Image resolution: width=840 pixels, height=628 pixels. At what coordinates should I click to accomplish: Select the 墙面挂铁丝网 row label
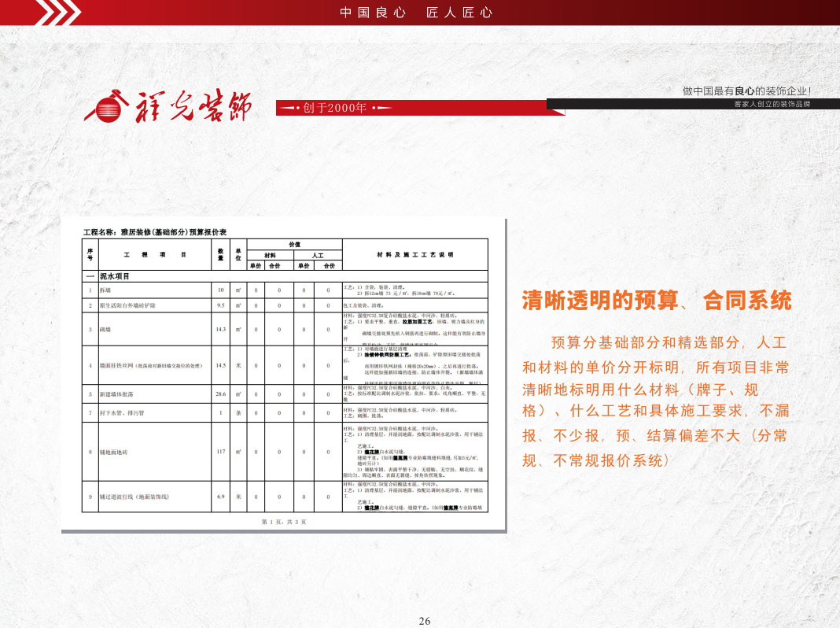pos(151,365)
